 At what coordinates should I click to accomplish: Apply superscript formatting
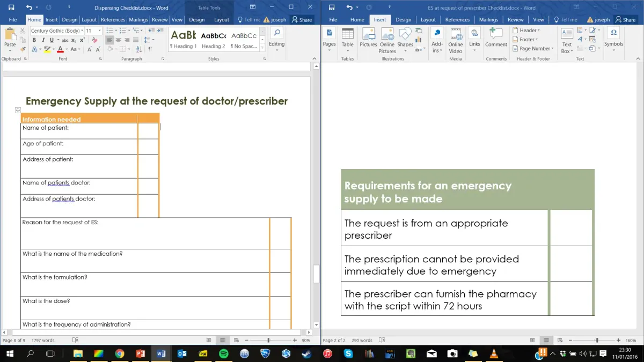click(x=82, y=40)
